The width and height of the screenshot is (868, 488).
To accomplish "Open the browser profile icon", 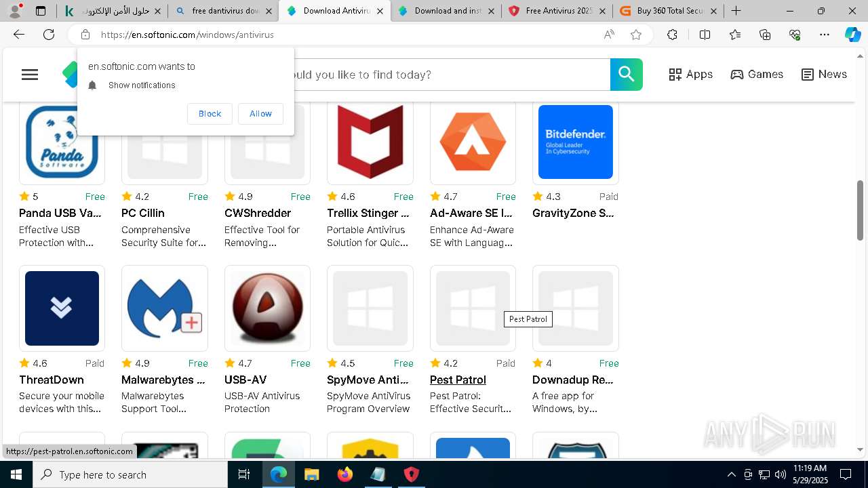I will pos(15,11).
